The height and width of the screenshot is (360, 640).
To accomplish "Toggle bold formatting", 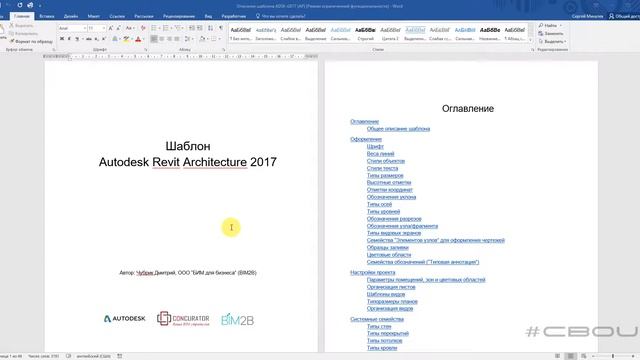I will tap(62, 39).
